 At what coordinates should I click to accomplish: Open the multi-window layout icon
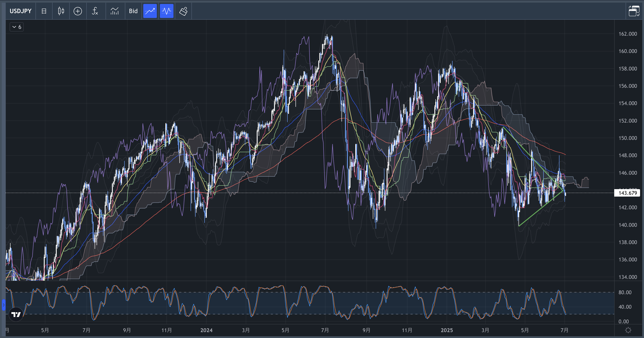(634, 11)
